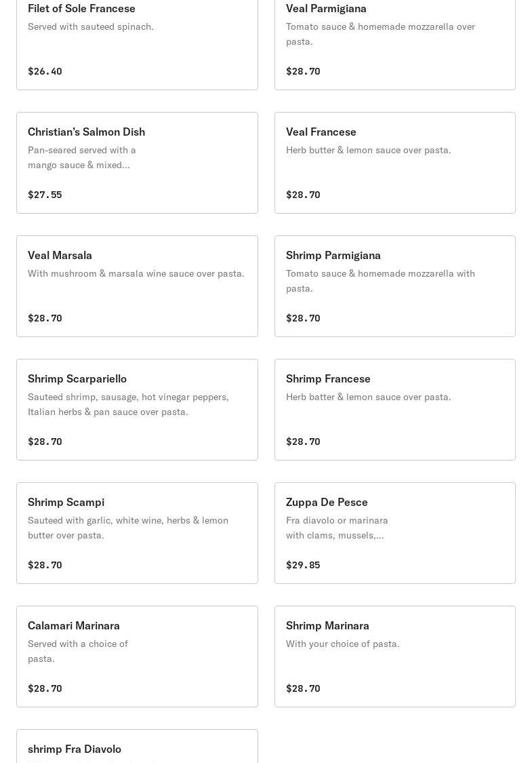Open the Filet of Sole Francese item

[81, 9]
